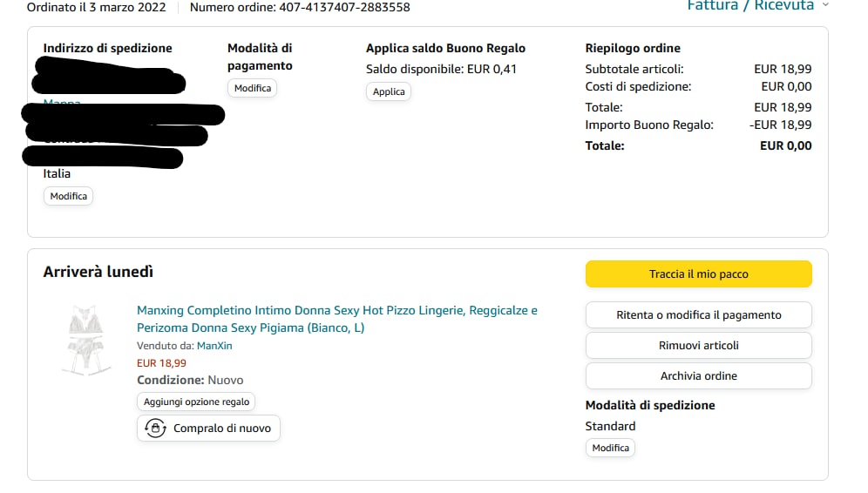Visit the ManXin seller link
The image size is (868, 493).
pos(214,346)
